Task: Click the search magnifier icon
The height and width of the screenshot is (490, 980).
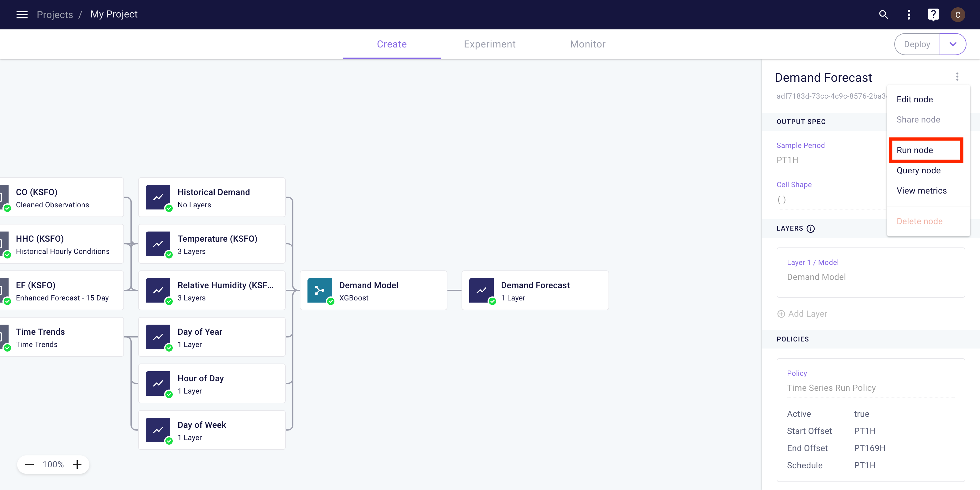Action: coord(883,14)
